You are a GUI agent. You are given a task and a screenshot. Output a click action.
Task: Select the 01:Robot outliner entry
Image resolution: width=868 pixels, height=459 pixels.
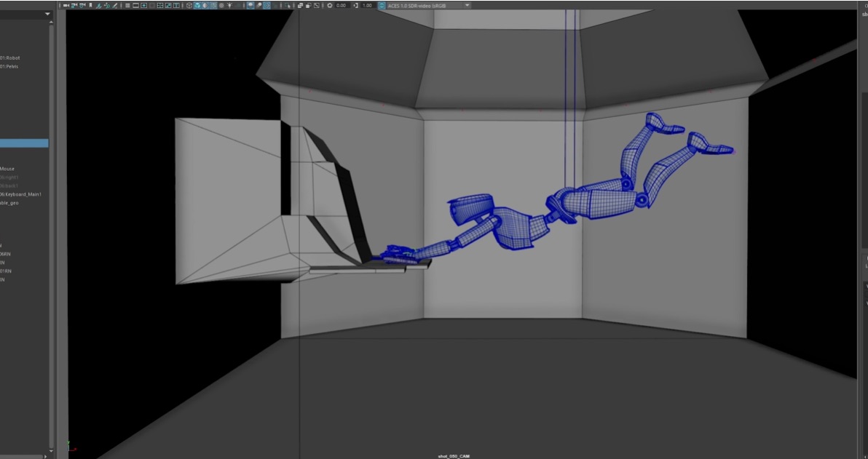[x=9, y=57]
